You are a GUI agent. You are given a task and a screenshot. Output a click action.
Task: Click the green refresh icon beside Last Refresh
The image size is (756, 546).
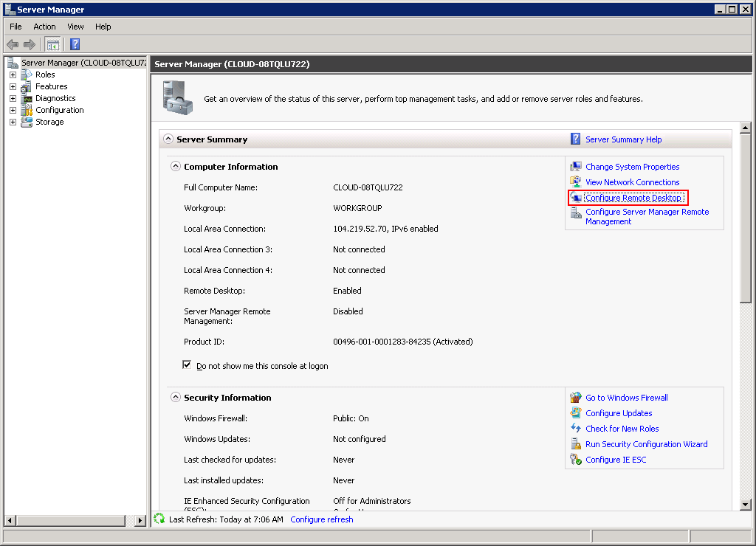pos(159,519)
